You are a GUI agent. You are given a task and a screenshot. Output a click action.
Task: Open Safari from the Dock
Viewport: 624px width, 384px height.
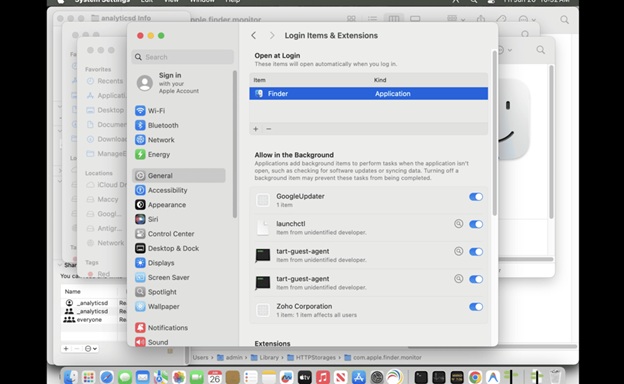(107, 377)
